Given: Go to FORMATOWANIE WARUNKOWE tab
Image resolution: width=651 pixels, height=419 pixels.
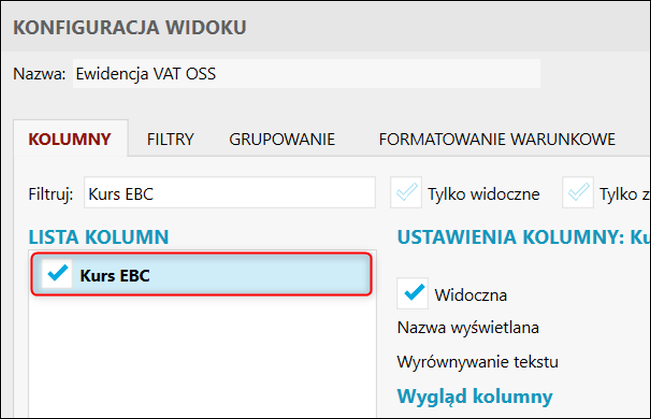Looking at the screenshot, I should click(497, 139).
